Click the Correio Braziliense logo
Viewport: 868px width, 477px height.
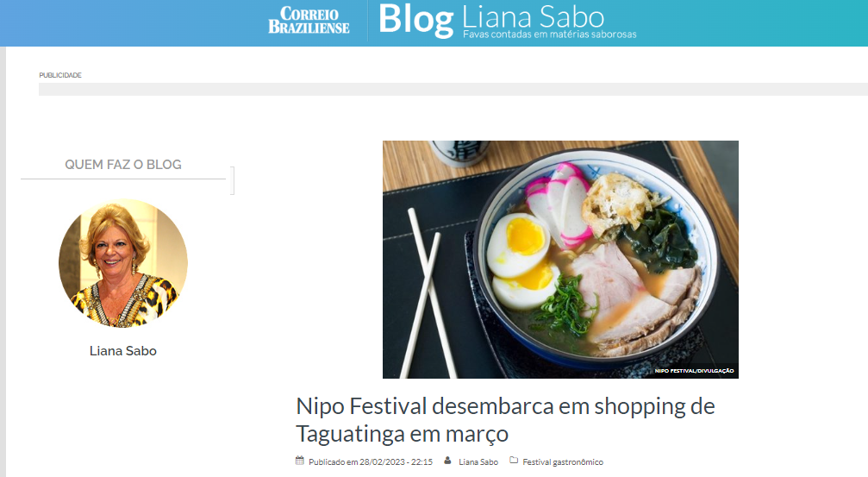(x=309, y=21)
